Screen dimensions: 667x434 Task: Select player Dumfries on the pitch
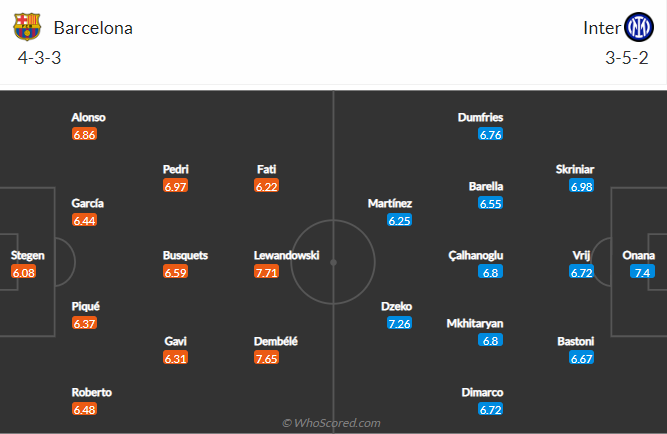pos(481,117)
